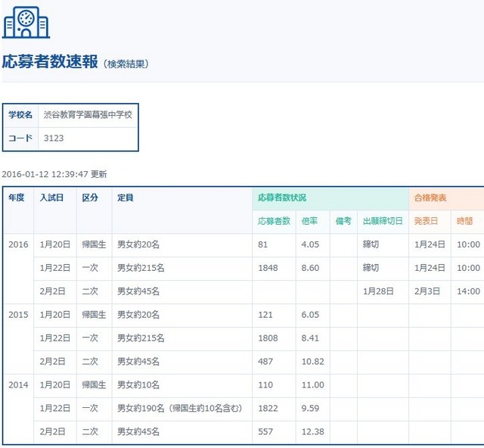Click ratio value 10.82
Image resolution: width=484 pixels, height=448 pixels.
(x=312, y=362)
